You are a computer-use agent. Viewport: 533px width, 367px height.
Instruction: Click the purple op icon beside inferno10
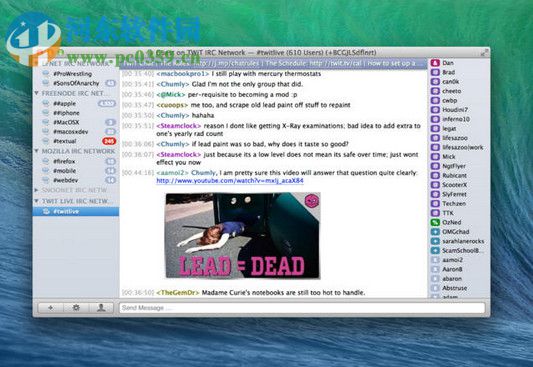(x=435, y=119)
